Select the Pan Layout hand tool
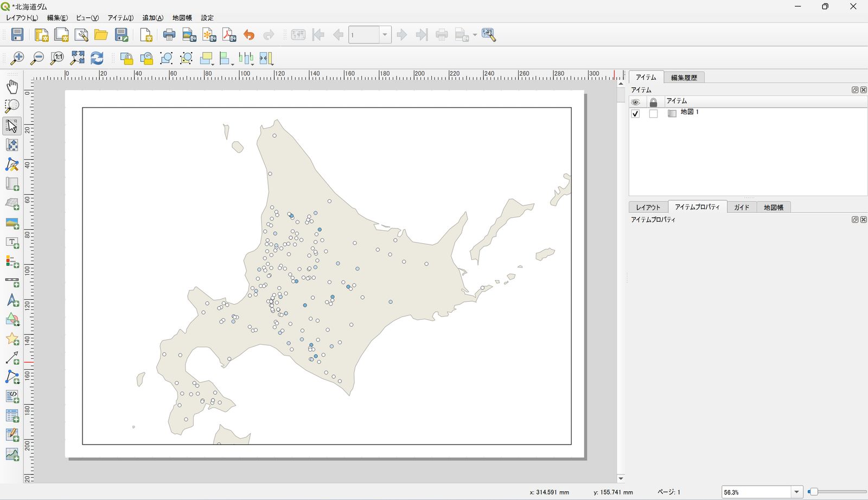 tap(12, 87)
